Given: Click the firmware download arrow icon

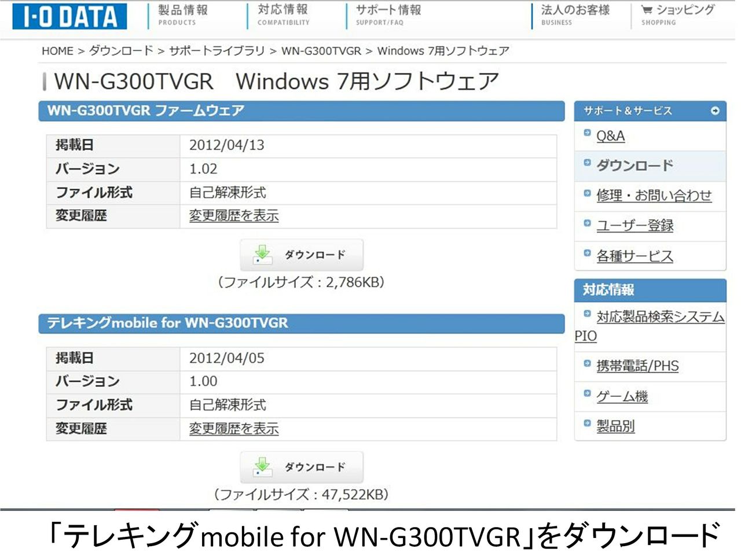Looking at the screenshot, I should pyautogui.click(x=263, y=255).
